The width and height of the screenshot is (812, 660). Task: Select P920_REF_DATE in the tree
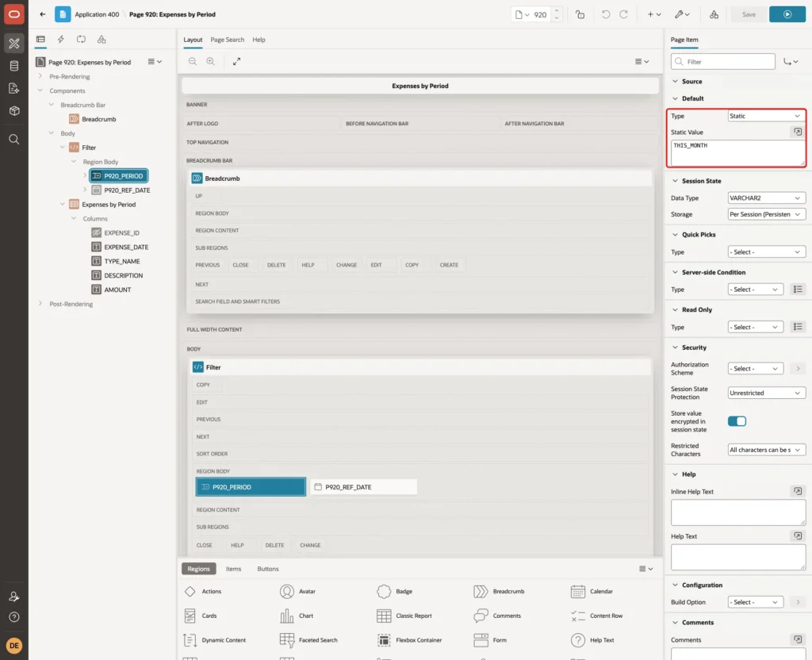[x=127, y=190]
